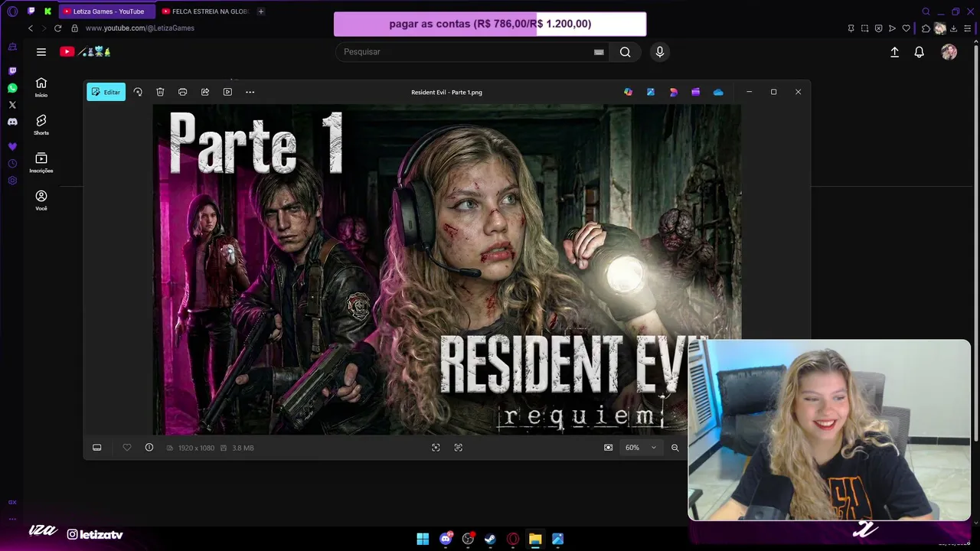Open OneDrive cloud icon in Photos
The height and width of the screenshot is (551, 980).
pos(718,92)
